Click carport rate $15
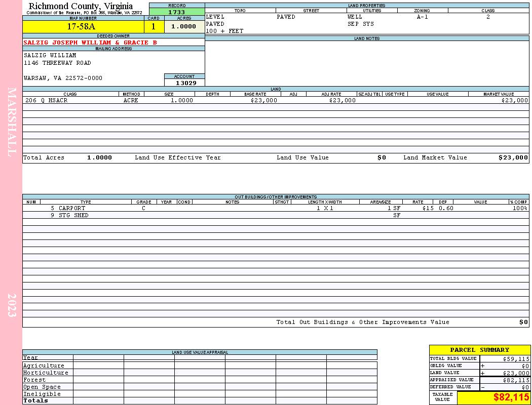This screenshot has height=405, width=532. coord(428,208)
